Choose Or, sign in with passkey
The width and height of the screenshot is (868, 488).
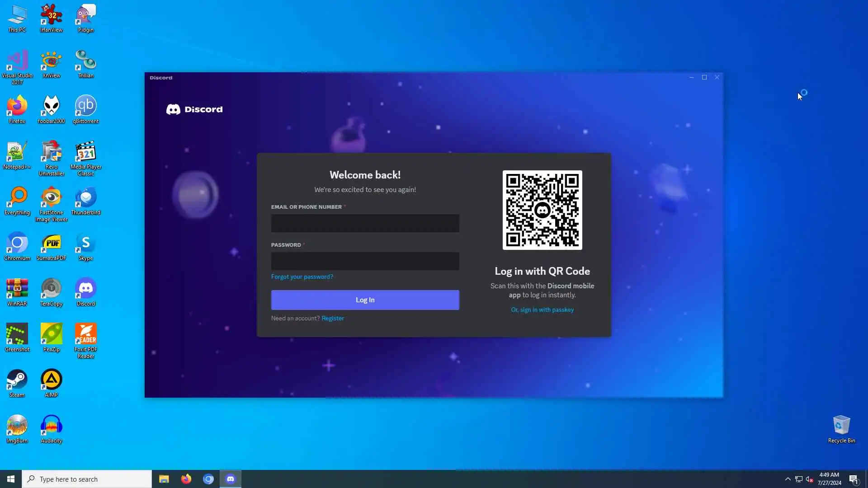pyautogui.click(x=542, y=310)
